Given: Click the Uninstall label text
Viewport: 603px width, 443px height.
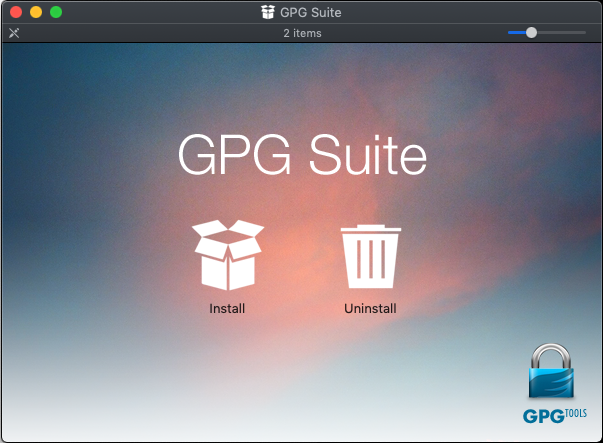Looking at the screenshot, I should pyautogui.click(x=370, y=308).
